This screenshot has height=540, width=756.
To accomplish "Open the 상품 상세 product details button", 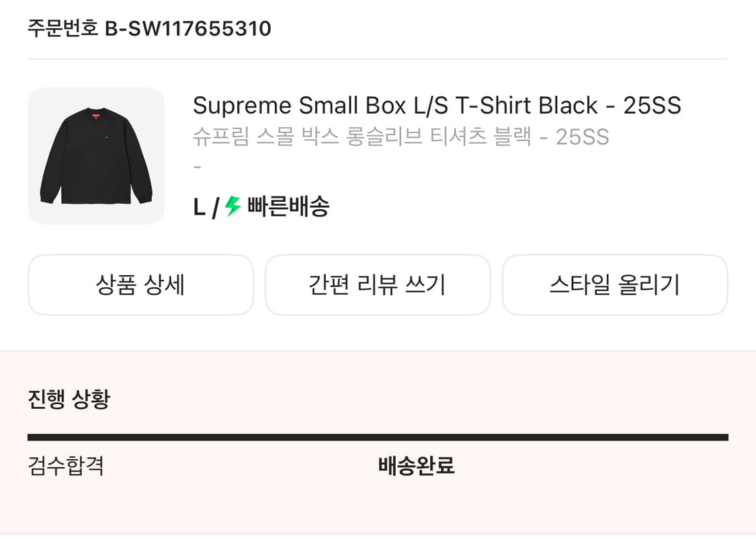I will 140,285.
